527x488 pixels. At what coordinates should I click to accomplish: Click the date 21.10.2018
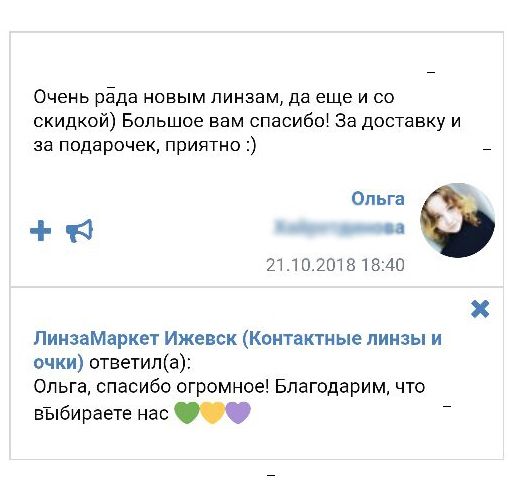point(311,265)
